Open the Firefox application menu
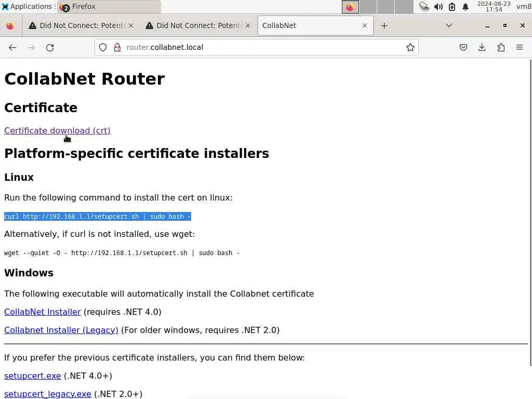The height and width of the screenshot is (399, 532). click(520, 47)
